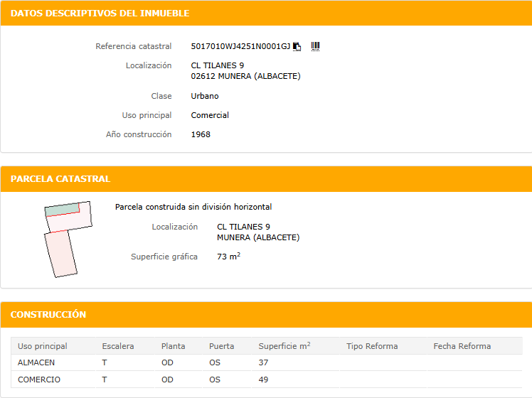Click the Superficie m² column header
The height and width of the screenshot is (398, 532).
point(284,346)
